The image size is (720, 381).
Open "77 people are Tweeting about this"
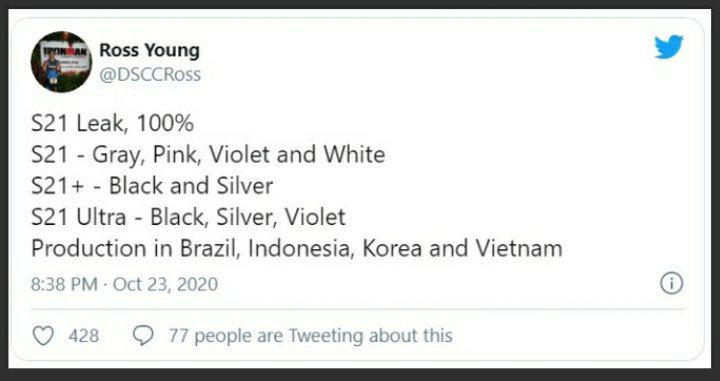[310, 336]
